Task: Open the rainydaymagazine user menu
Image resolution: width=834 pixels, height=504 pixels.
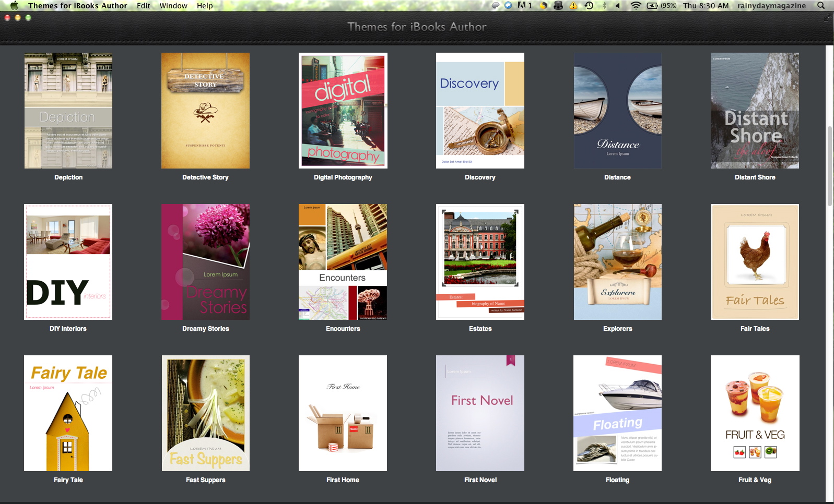Action: [x=771, y=6]
